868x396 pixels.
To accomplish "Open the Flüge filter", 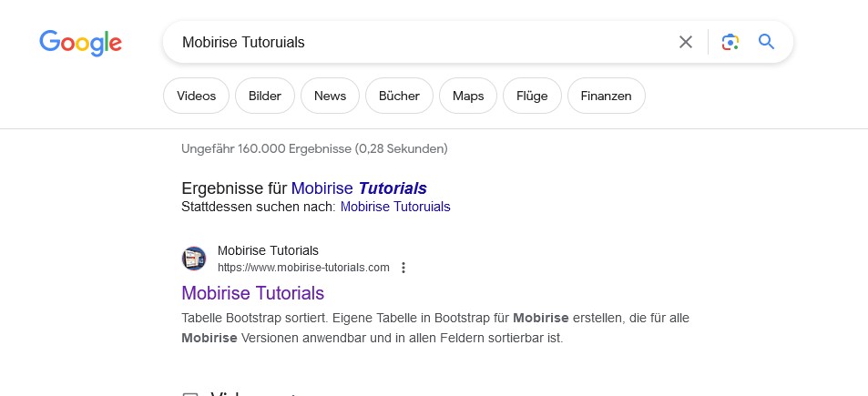I will pos(532,96).
